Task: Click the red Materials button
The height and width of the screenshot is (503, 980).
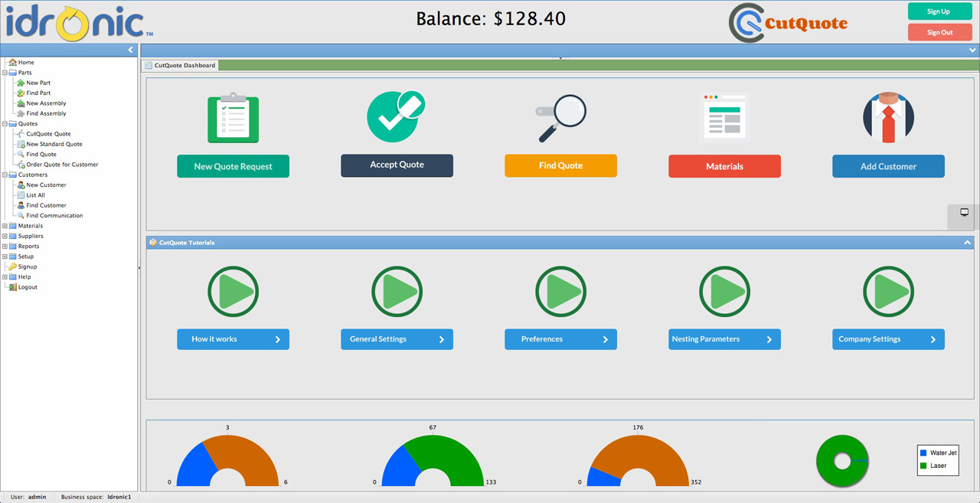Action: [x=724, y=166]
